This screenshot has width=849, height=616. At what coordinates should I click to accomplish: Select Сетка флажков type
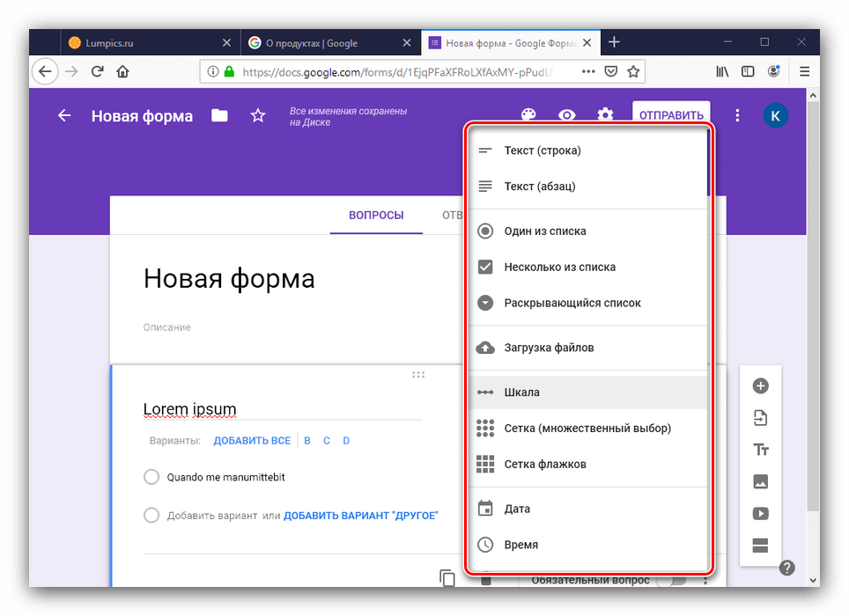[x=588, y=464]
